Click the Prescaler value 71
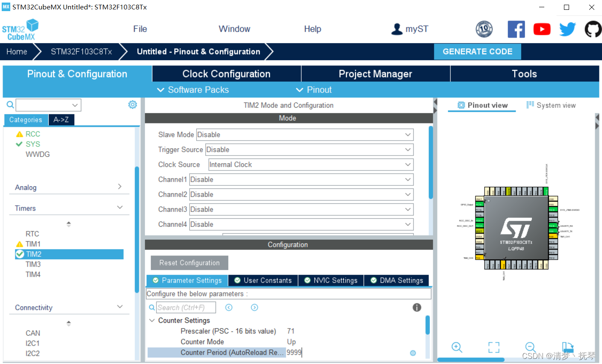The image size is (602, 364). point(291,331)
